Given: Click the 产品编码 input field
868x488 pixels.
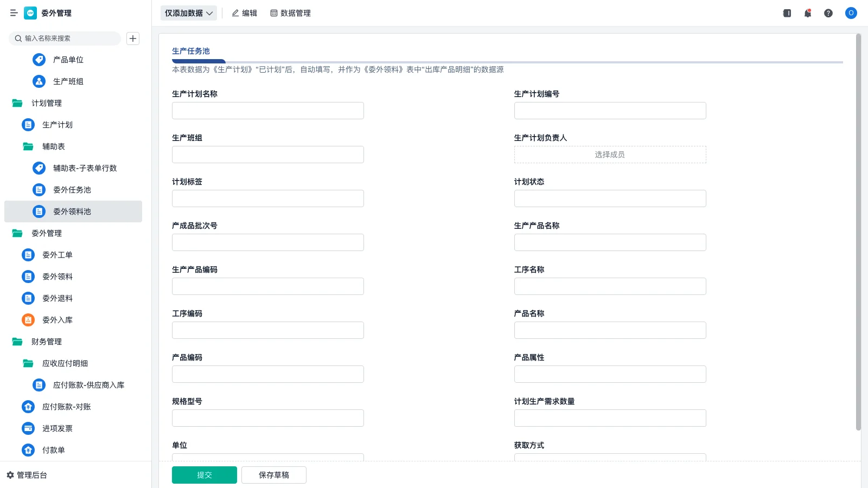Looking at the screenshot, I should (268, 374).
